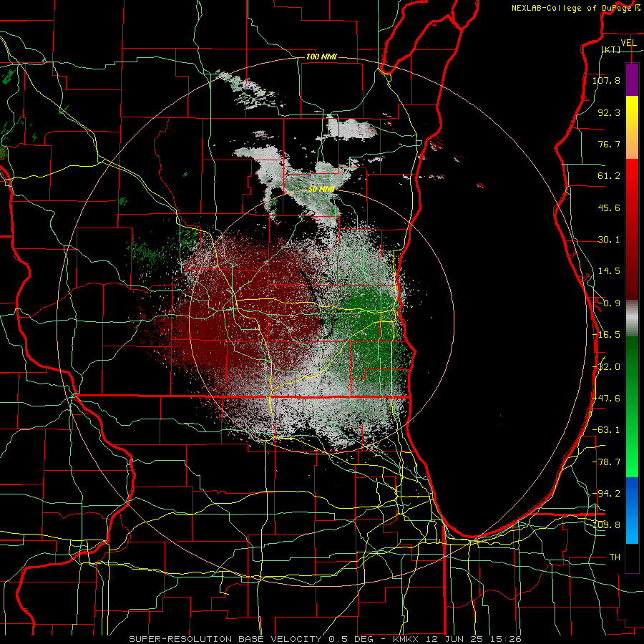Screen dimensions: 644x644
Task: Select the -109.8 legend value
Action: click(x=606, y=525)
